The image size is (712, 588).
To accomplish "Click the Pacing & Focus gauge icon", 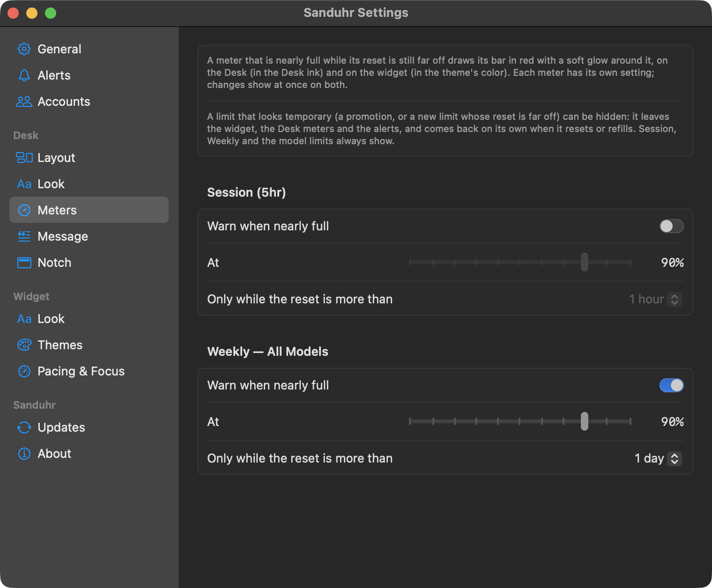I will click(x=24, y=371).
